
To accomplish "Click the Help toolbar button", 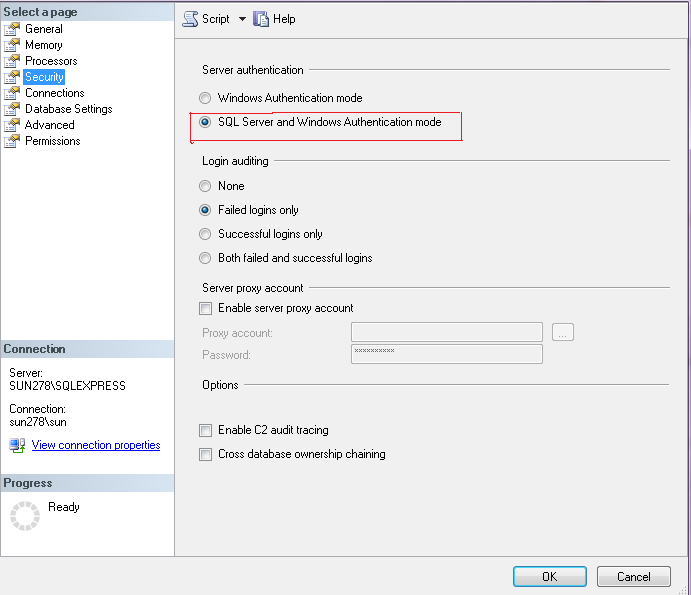I will tap(274, 19).
